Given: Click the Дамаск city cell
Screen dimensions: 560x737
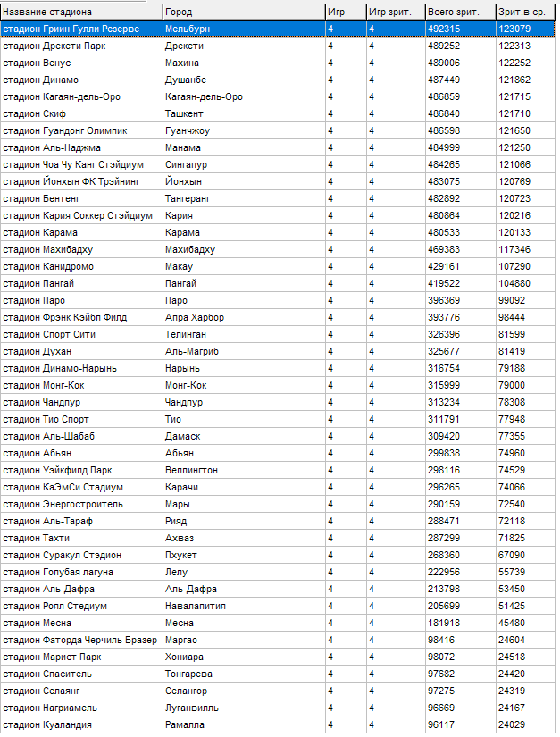Looking at the screenshot, I should pyautogui.click(x=183, y=436).
